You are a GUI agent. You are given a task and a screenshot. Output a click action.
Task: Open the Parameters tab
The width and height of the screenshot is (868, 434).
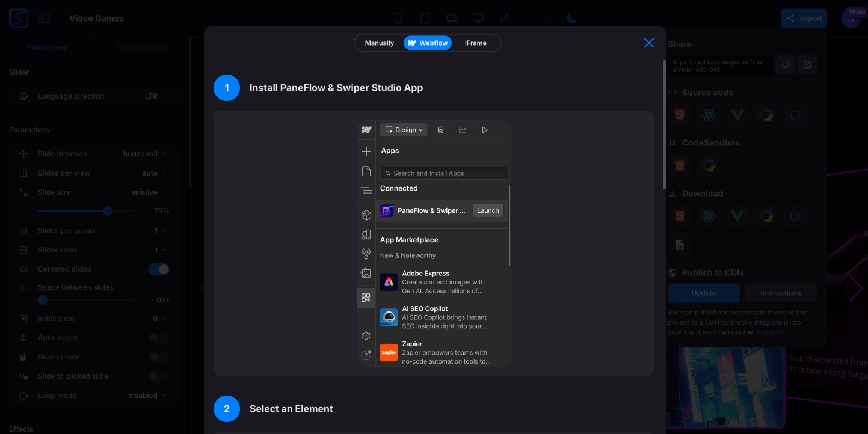(46, 47)
